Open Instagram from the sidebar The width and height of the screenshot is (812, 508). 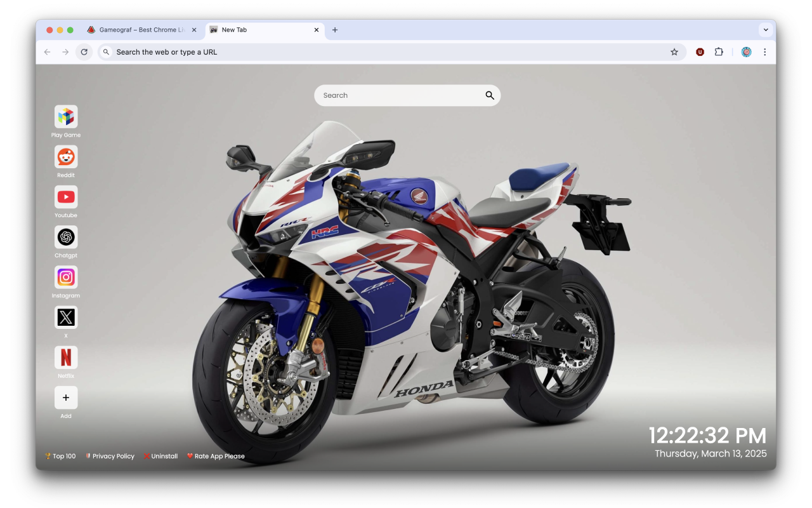66,277
